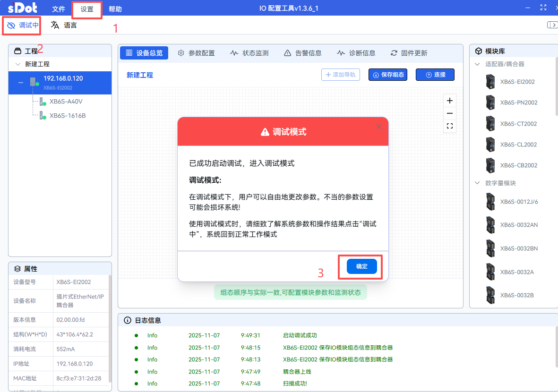Select XB6S-PN2002 module icon in library
558x392 pixels.
click(x=490, y=102)
